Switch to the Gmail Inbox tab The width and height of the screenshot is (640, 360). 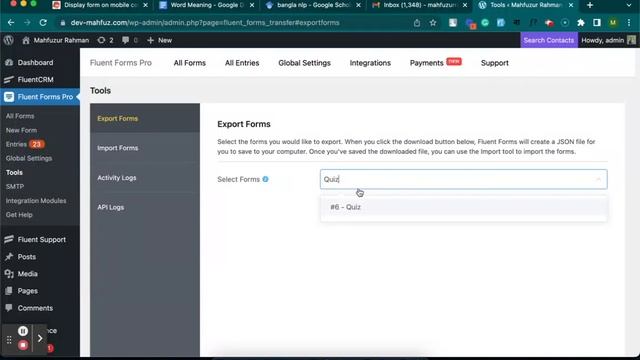tap(420, 5)
